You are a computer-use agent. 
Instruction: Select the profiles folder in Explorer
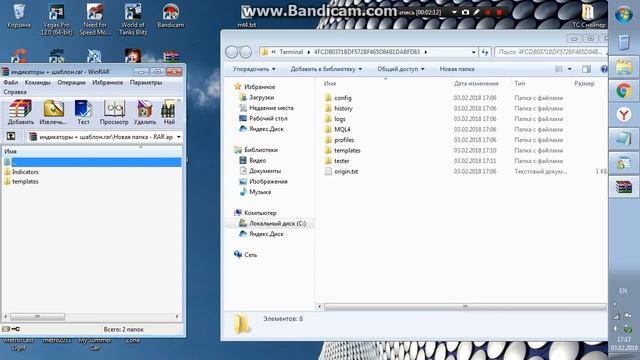[x=339, y=140]
